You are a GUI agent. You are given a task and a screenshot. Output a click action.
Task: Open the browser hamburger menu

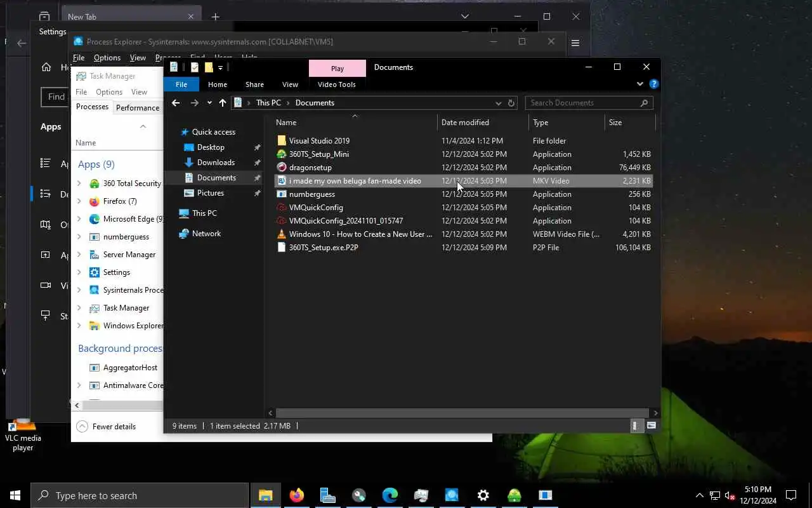point(575,43)
